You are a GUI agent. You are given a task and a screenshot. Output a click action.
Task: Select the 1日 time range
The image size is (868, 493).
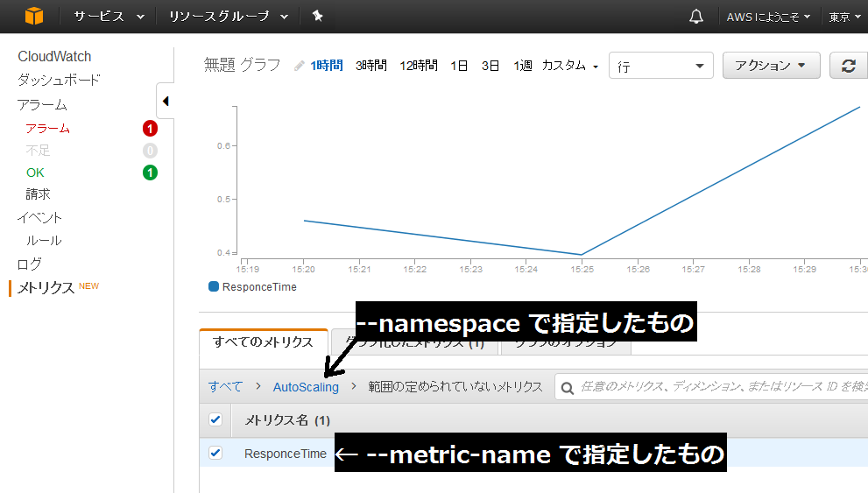click(x=459, y=66)
